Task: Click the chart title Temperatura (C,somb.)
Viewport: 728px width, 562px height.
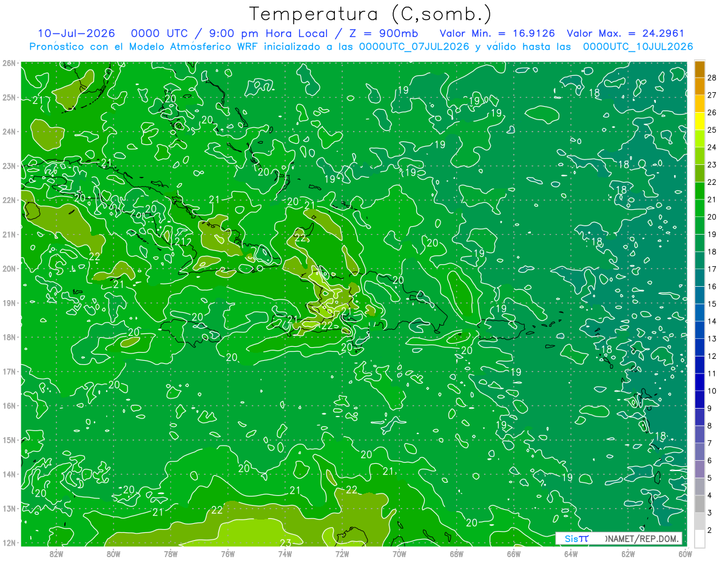Action: [371, 13]
